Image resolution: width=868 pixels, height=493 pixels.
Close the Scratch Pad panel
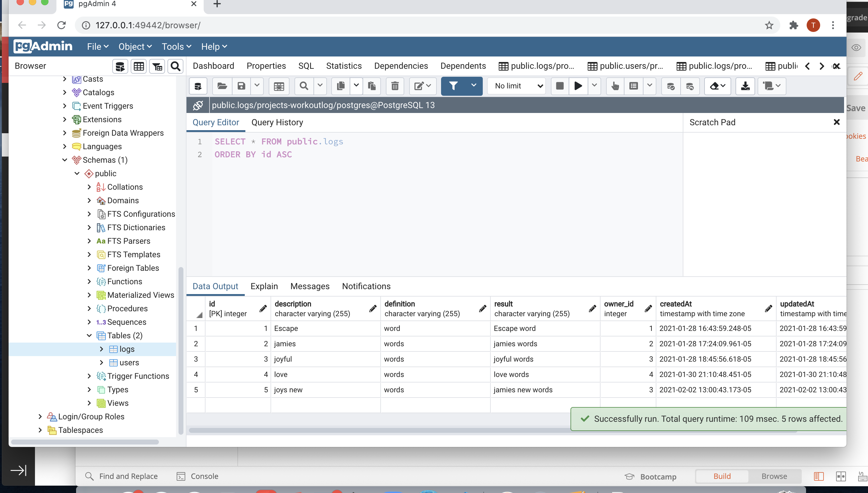(836, 122)
